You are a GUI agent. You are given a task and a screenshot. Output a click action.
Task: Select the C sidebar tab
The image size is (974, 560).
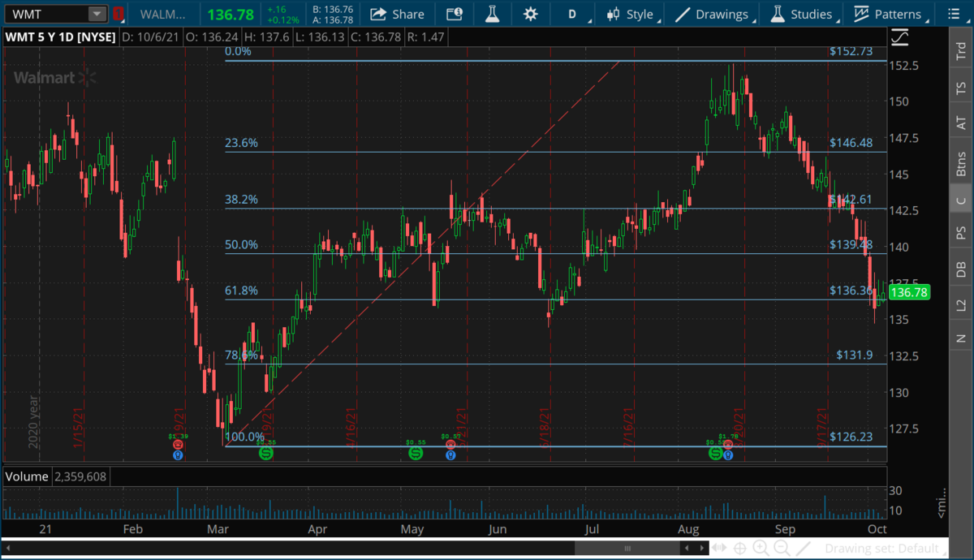(x=961, y=200)
